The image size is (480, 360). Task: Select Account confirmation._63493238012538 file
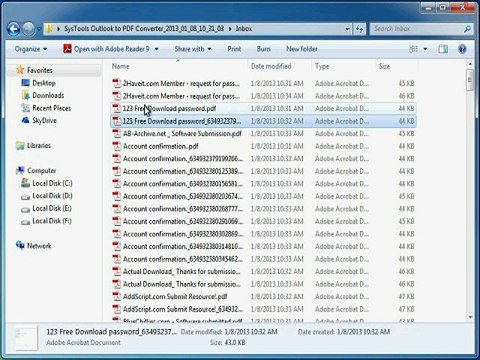coord(263,171)
